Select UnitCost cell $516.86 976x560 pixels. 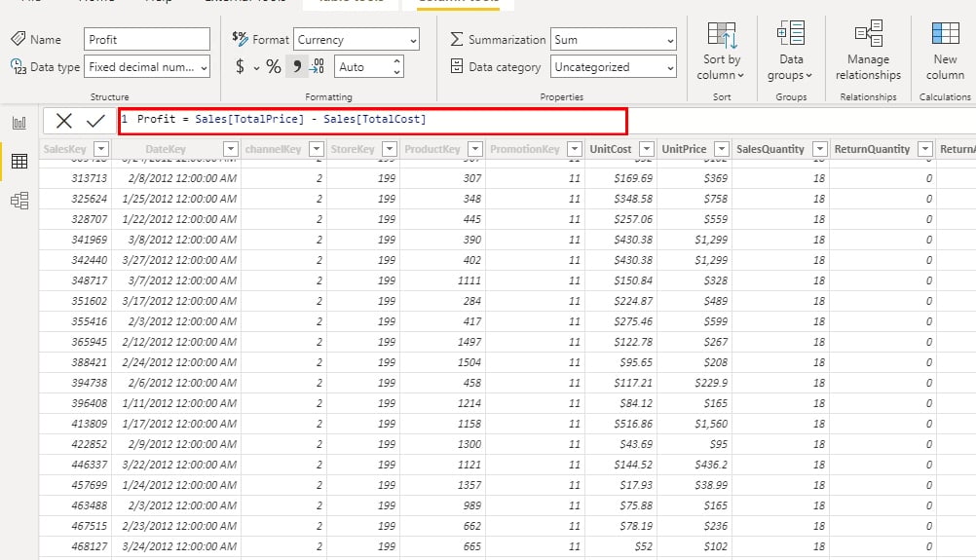point(620,424)
